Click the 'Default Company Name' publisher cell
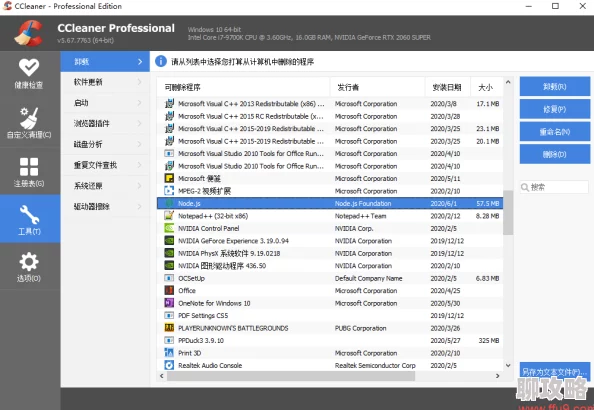Image resolution: width=594 pixels, height=410 pixels. [x=369, y=278]
